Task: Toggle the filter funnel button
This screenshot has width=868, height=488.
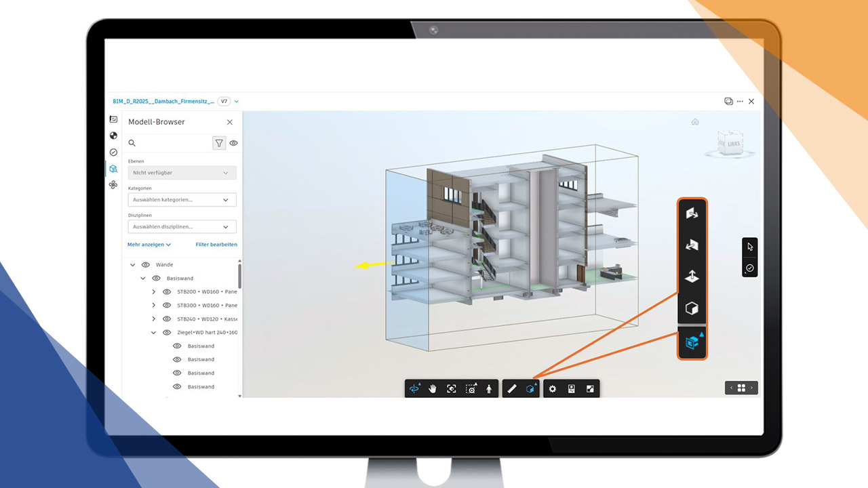Action: click(219, 143)
